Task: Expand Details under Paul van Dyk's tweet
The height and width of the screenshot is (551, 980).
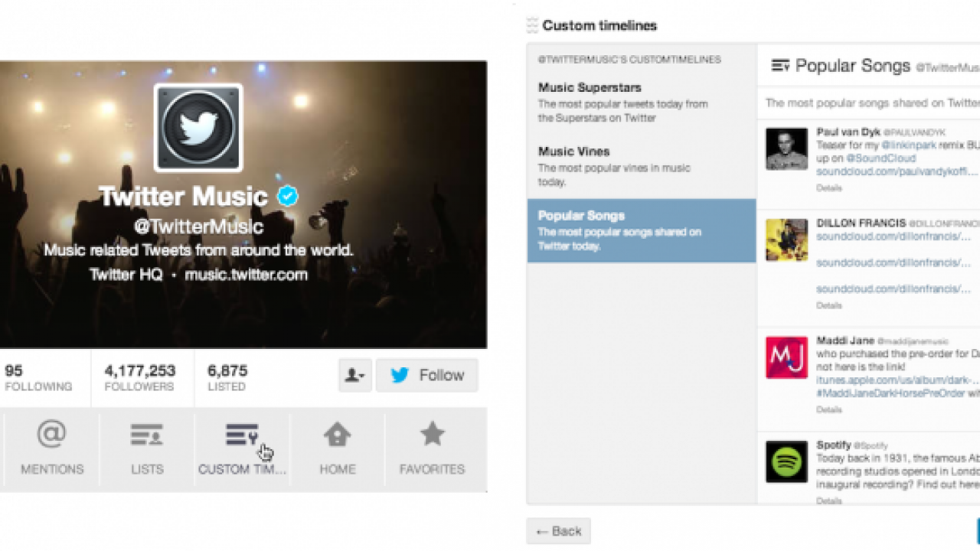Action: (x=829, y=189)
